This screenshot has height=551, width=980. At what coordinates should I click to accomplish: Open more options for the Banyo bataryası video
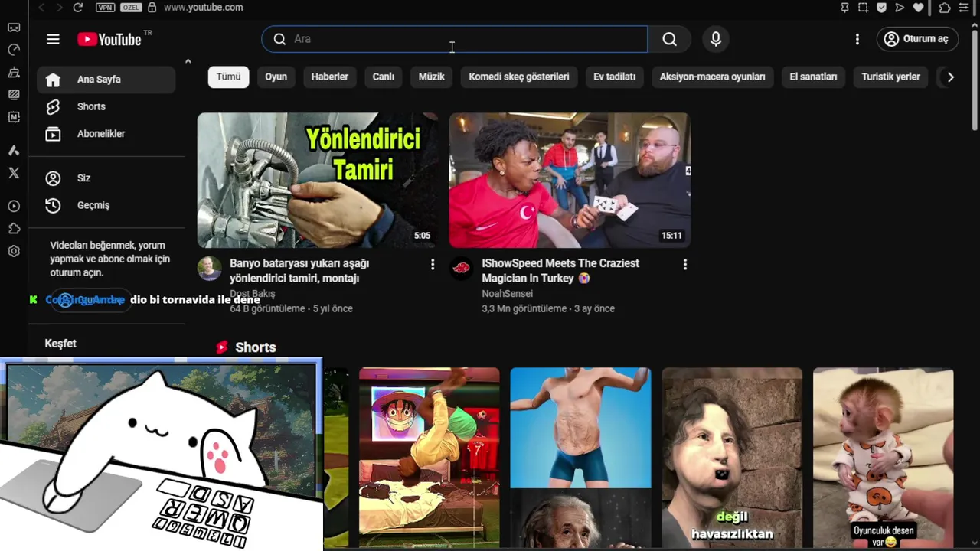tap(433, 265)
